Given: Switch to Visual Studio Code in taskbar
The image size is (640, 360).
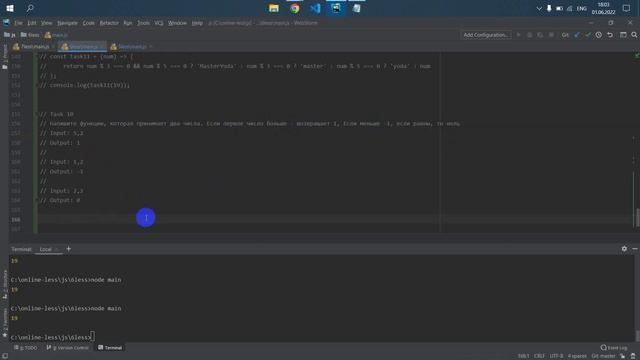Looking at the screenshot, I should coord(315,8).
